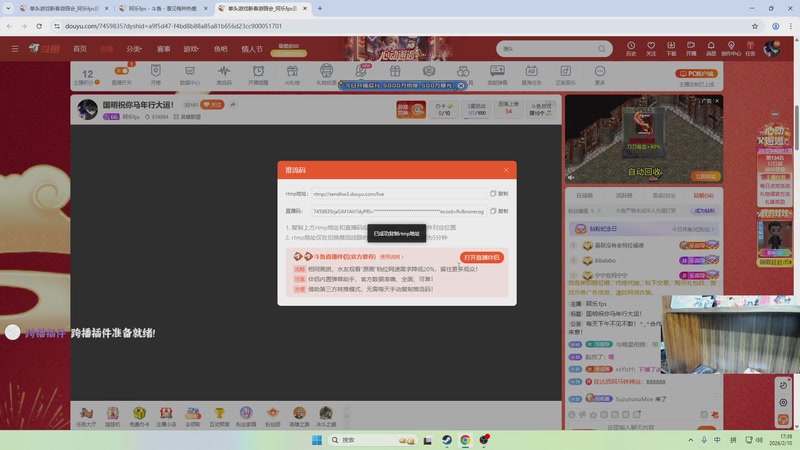Image resolution: width=800 pixels, height=450 pixels.
Task: Click the PC客户端 button
Action: 696,73
